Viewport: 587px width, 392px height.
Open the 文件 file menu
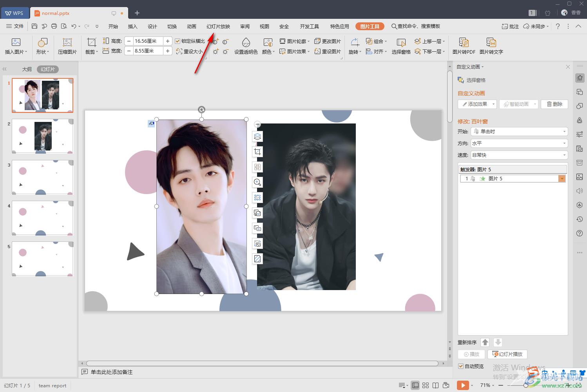point(15,26)
